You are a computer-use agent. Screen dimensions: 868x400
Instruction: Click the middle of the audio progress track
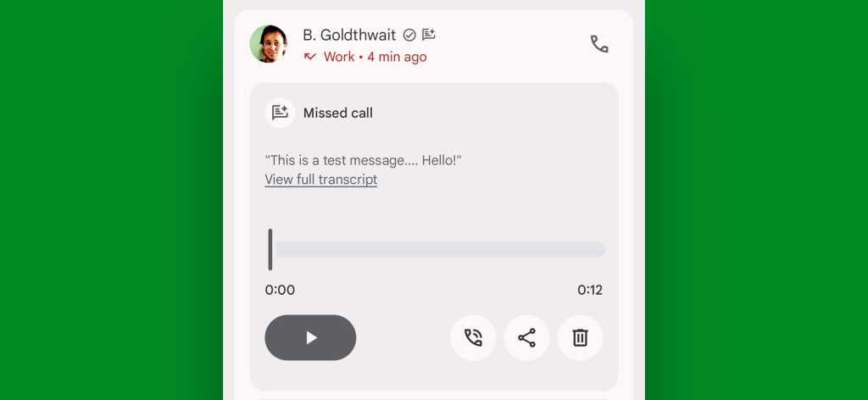441,249
